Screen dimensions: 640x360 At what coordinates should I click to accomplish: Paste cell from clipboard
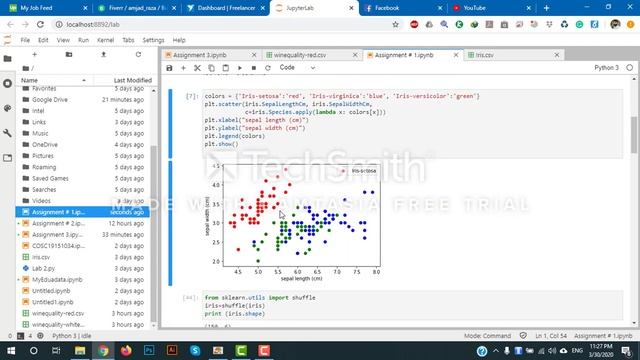225,68
